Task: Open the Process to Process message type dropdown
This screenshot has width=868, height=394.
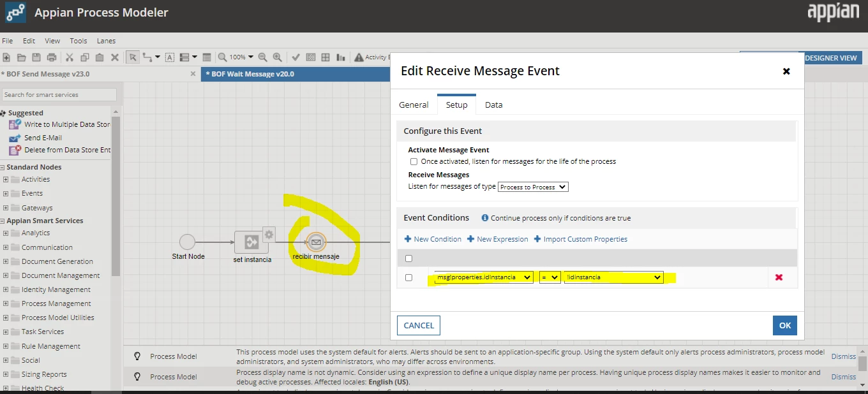Action: coord(533,187)
